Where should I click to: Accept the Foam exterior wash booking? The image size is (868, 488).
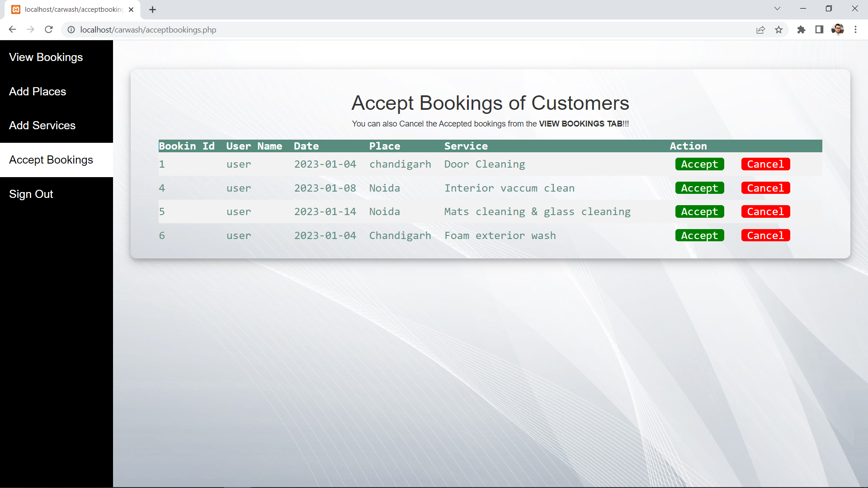(699, 235)
